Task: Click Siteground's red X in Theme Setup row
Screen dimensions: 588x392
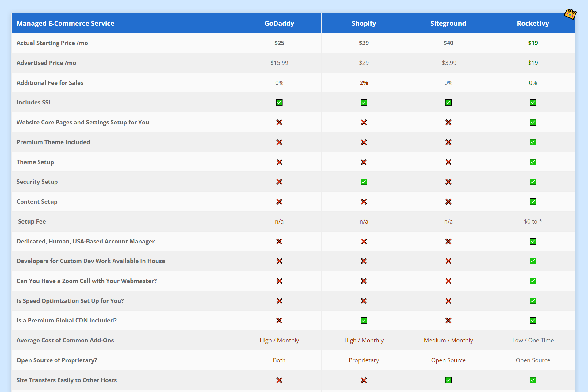Action: [449, 162]
